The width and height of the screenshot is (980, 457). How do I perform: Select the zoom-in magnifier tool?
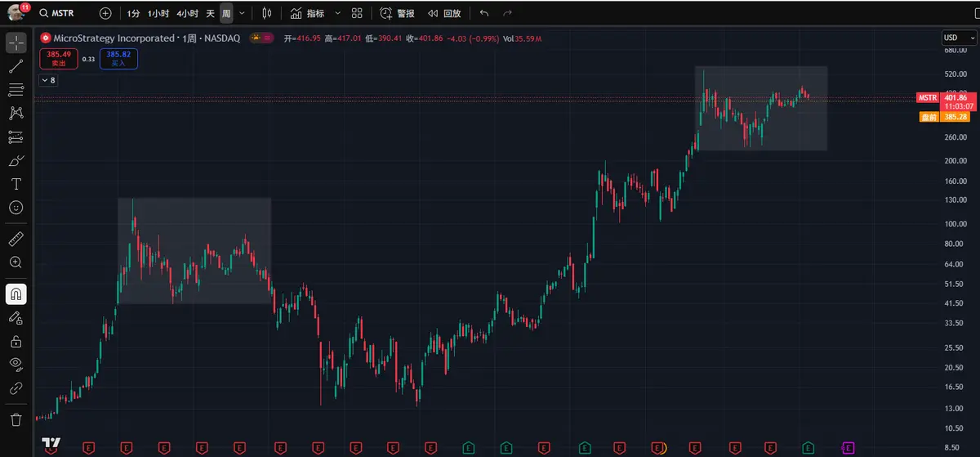(x=16, y=262)
